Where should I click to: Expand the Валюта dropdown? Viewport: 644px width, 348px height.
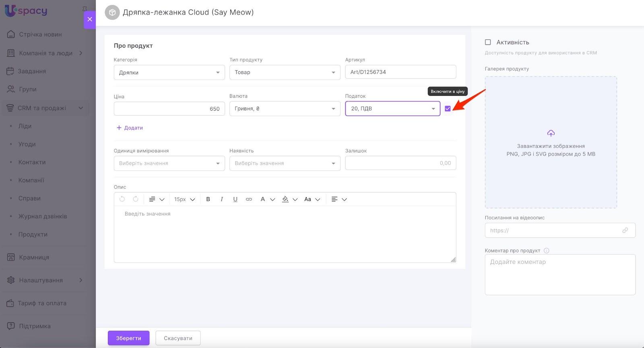[x=285, y=109]
